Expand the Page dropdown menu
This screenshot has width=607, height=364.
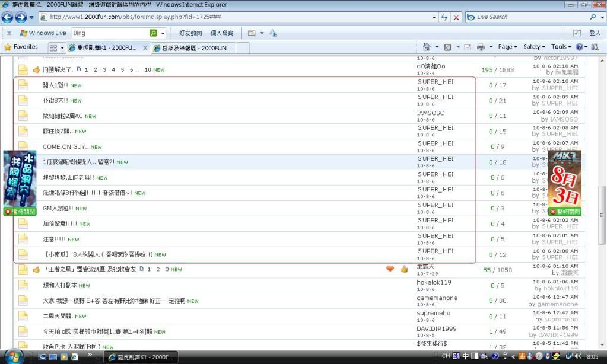coord(507,47)
